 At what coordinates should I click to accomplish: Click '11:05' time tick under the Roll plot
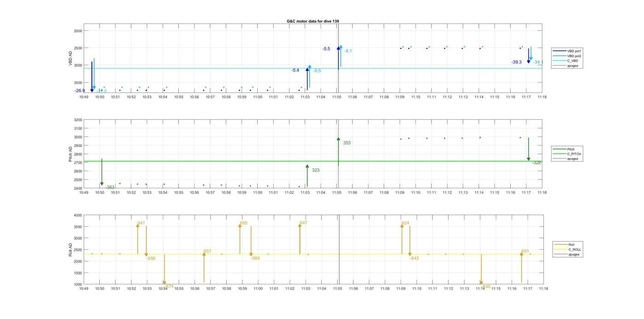[x=338, y=289]
